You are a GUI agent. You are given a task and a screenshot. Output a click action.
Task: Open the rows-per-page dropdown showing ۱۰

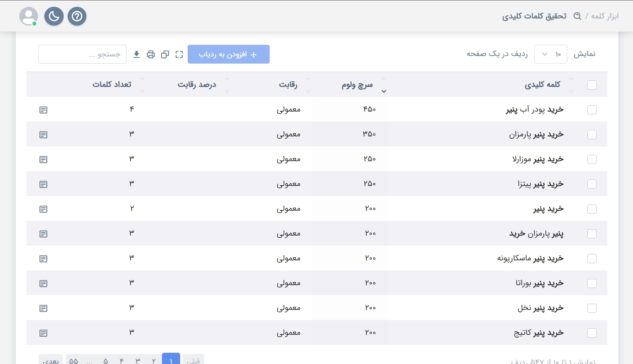click(x=551, y=54)
